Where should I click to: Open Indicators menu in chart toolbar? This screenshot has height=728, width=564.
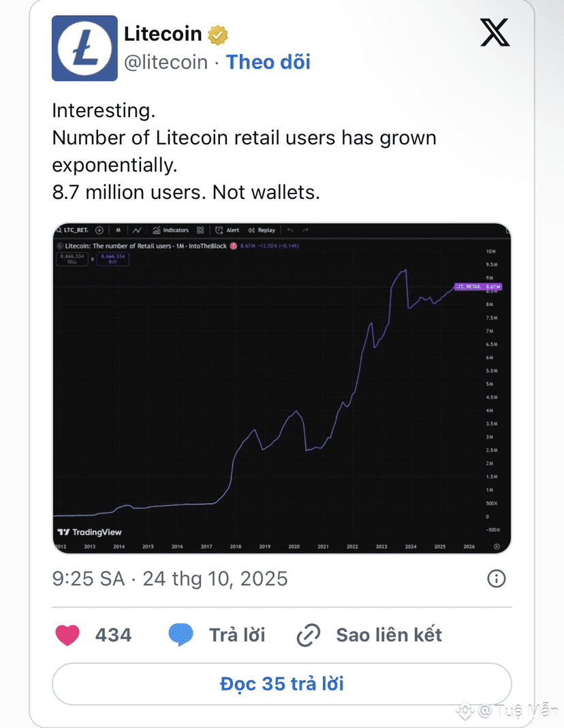click(x=171, y=230)
